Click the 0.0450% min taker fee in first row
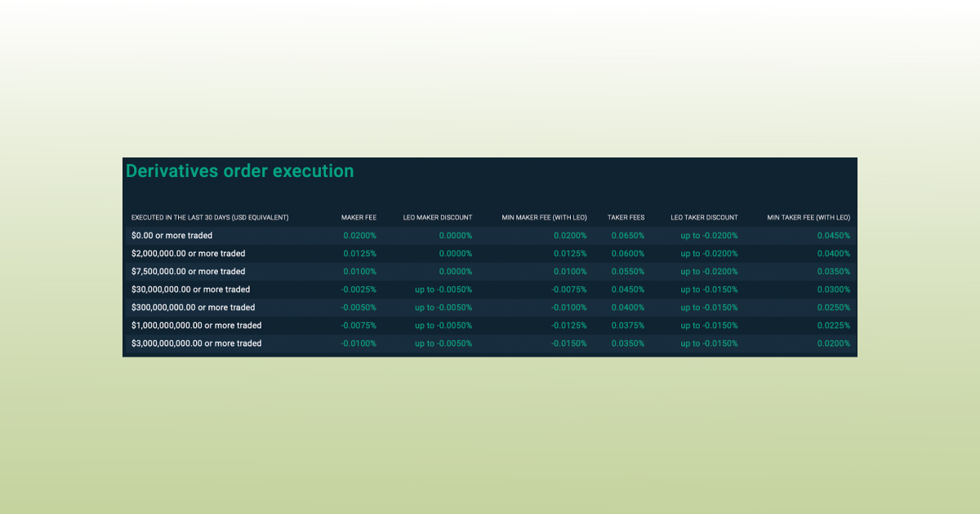Screen dimensions: 980x514 pyautogui.click(x=833, y=235)
